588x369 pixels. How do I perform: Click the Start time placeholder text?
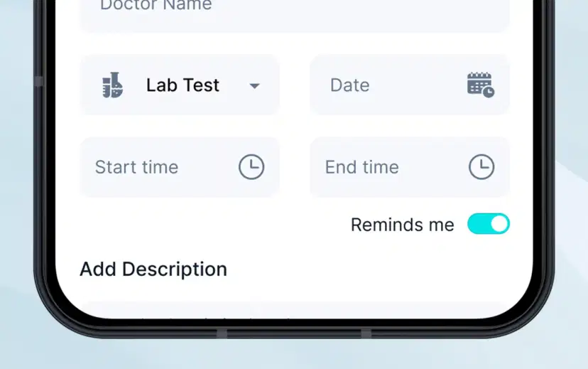pos(136,167)
